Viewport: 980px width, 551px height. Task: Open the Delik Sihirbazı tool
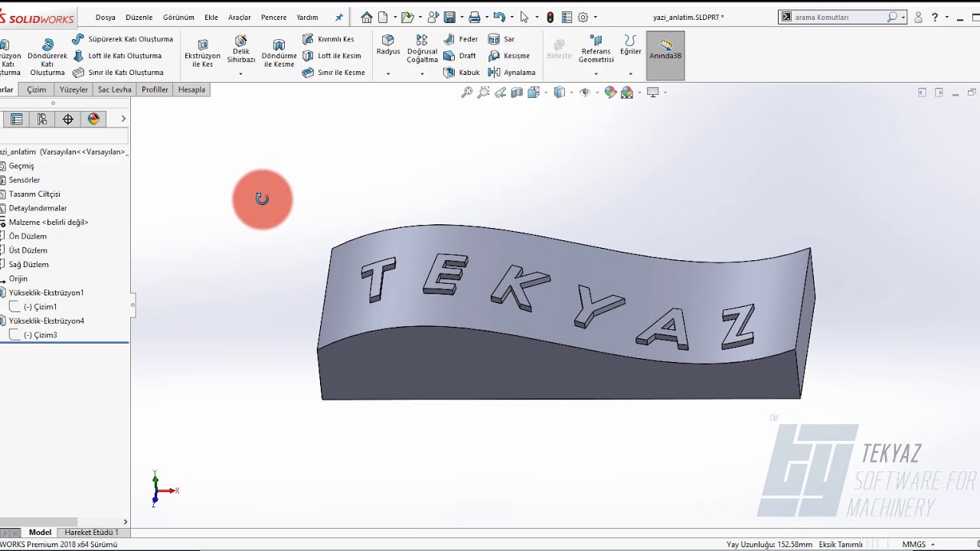(241, 49)
